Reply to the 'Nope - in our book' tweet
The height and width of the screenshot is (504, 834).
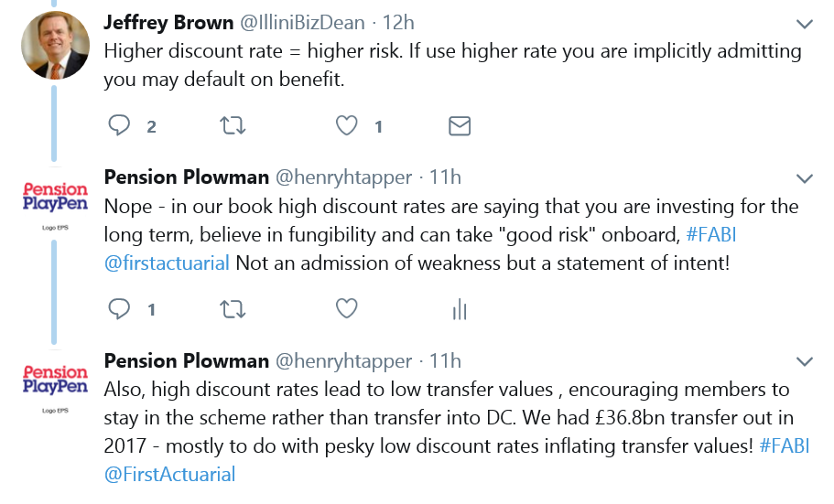119,309
